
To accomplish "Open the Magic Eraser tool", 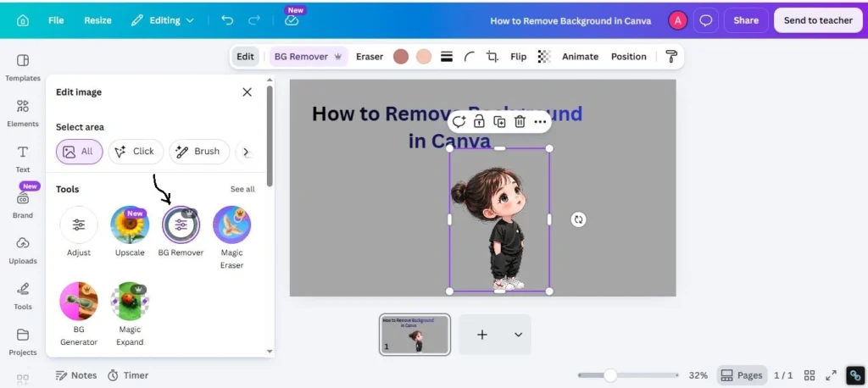I will pyautogui.click(x=232, y=237).
